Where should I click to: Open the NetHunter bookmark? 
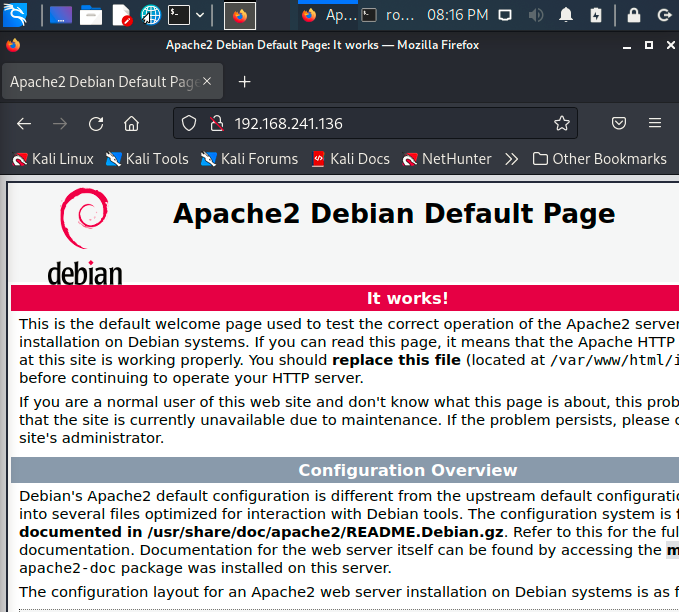[447, 159]
